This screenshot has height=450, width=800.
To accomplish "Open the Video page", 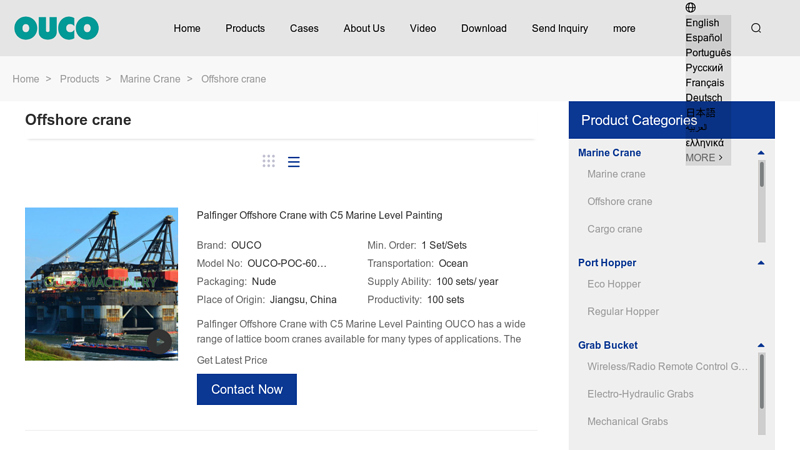I will 423,29.
